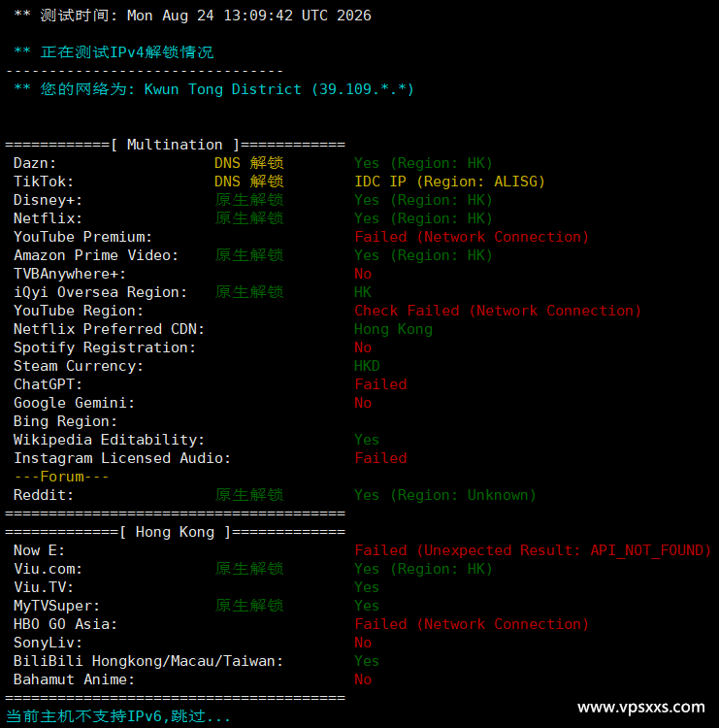The height and width of the screenshot is (728, 719).
Task: Select 'Check Failed (Network Connection)' YouTube Region result
Action: (498, 311)
